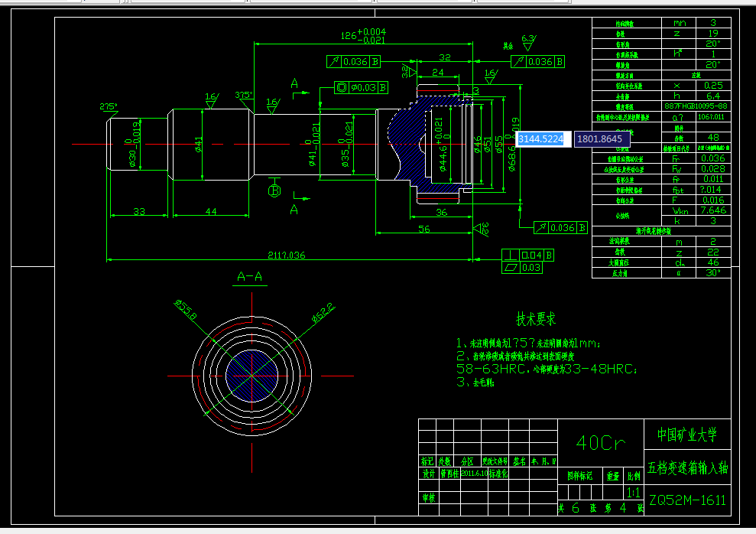Select the ø35 -0.021 diameter dimension
756x534 pixels.
[x=346, y=145]
